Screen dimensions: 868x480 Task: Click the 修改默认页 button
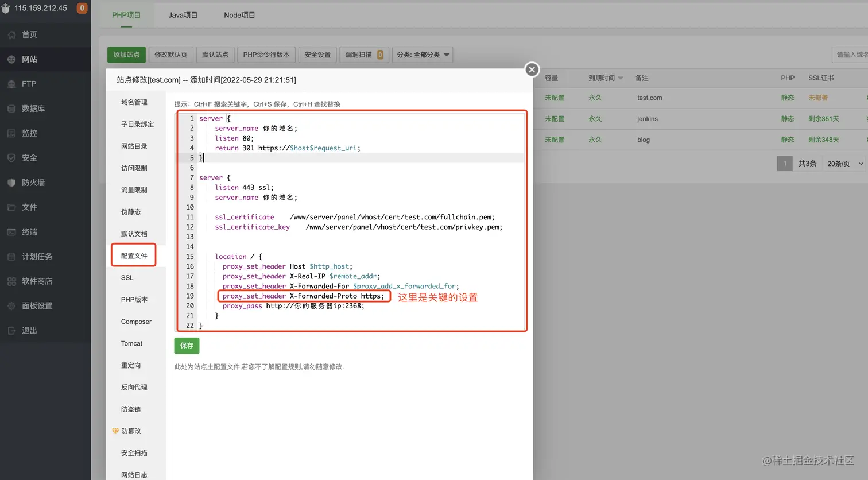(170, 55)
